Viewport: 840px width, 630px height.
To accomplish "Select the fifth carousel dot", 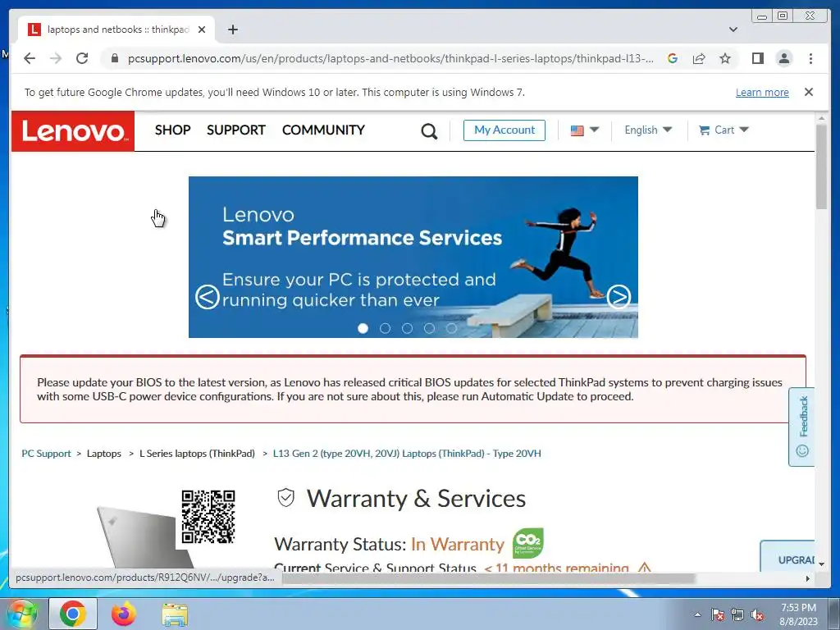I will pos(452,328).
